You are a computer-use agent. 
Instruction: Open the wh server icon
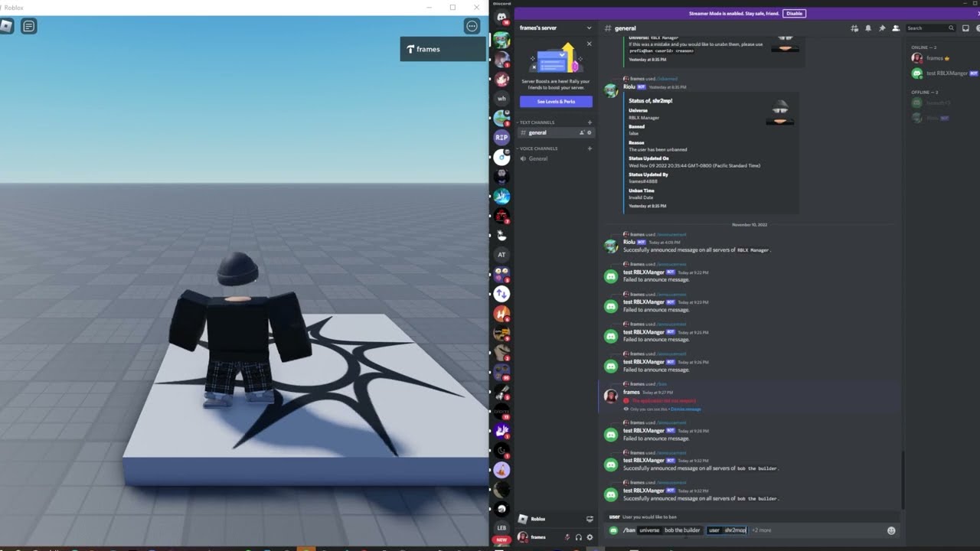click(x=501, y=98)
